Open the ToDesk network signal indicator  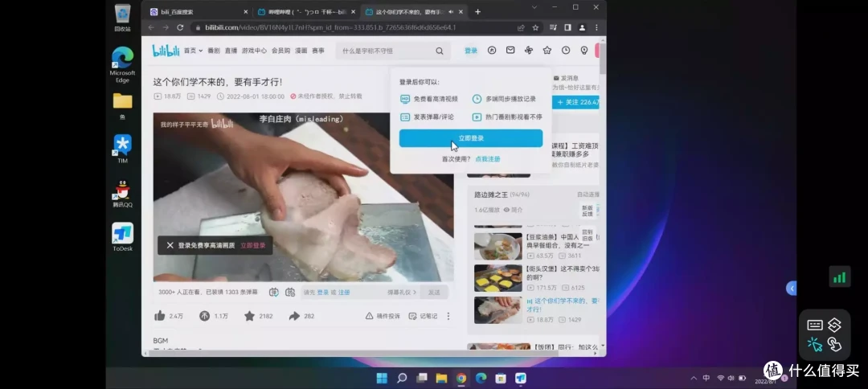click(839, 276)
